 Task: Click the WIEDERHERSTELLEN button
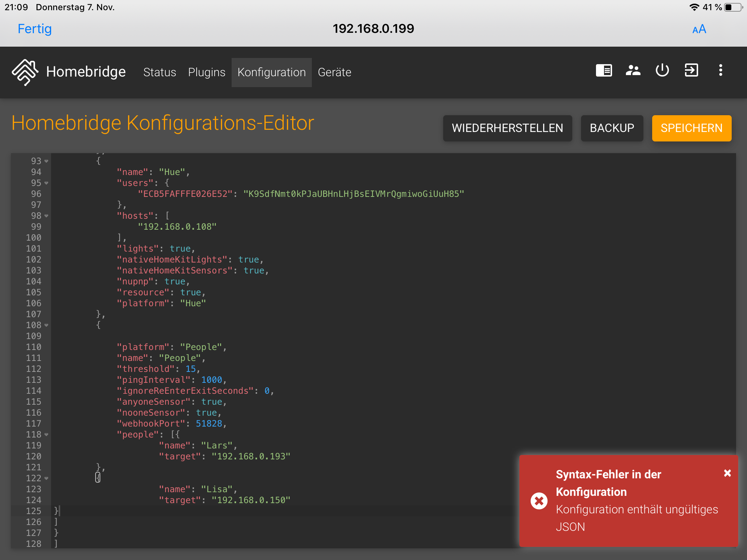[507, 128]
